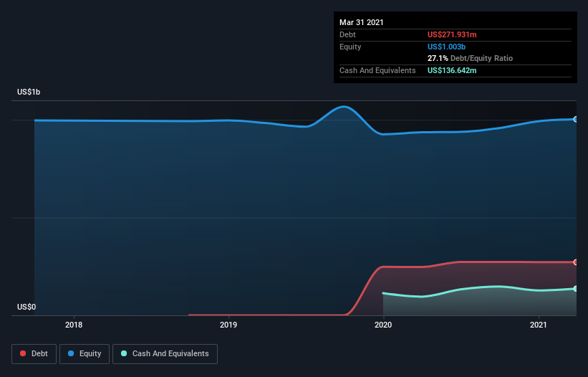This screenshot has height=377, width=588.
Task: Click Cash And Equivalents label in tooltip
Action: (377, 70)
